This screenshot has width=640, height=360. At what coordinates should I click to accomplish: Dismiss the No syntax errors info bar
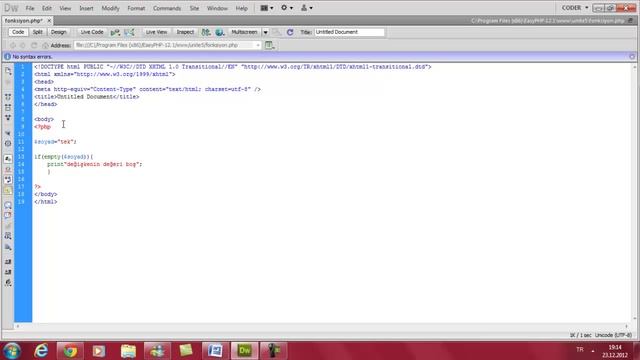pos(632,57)
